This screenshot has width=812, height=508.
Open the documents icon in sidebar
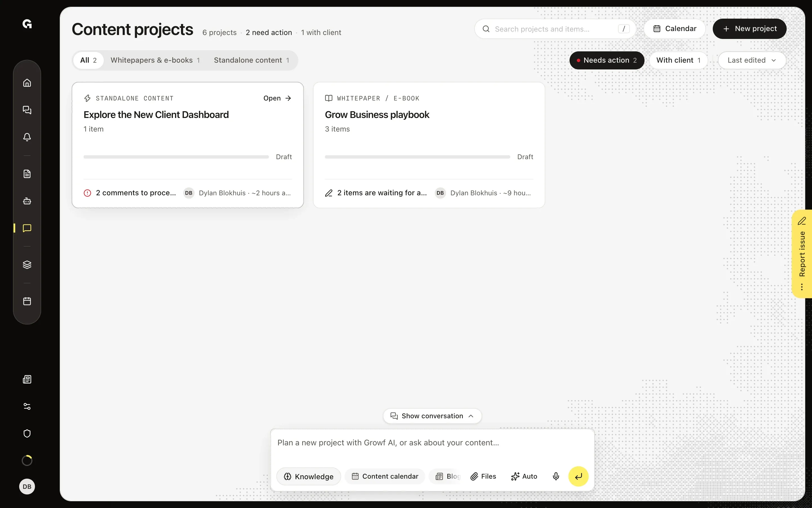tap(27, 174)
